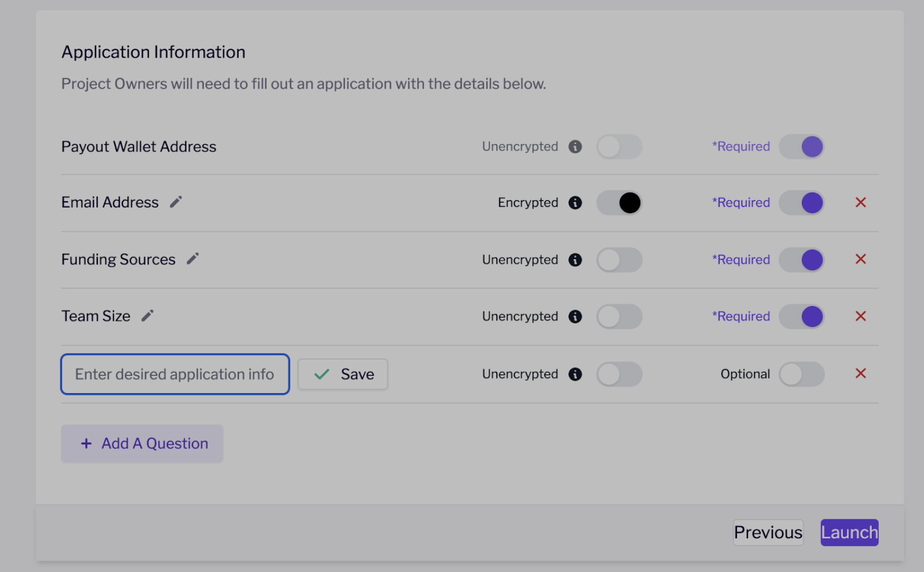Click info icon in new question row
The width and height of the screenshot is (924, 572).
tap(575, 374)
